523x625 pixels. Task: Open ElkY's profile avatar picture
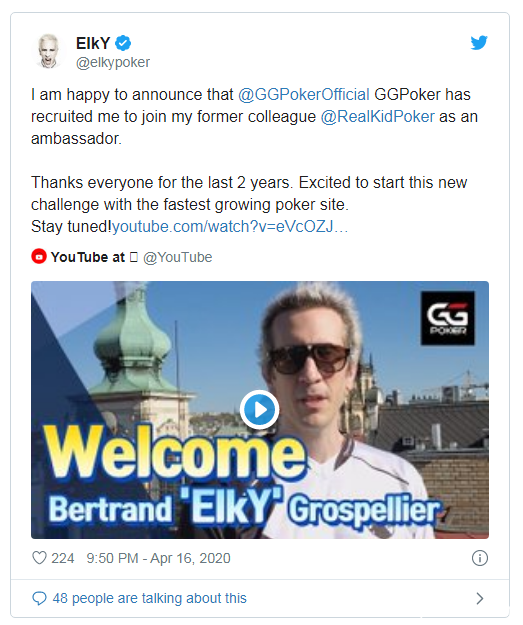coord(49,51)
